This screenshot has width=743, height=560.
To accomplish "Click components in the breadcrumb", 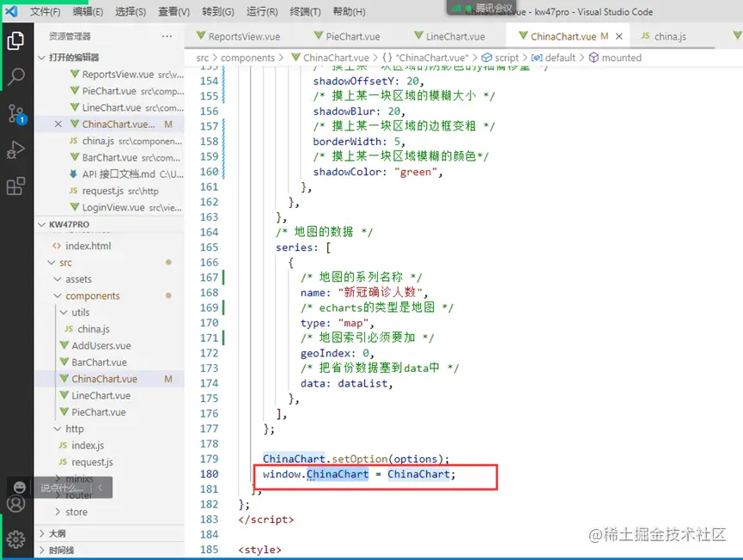I will click(x=247, y=58).
